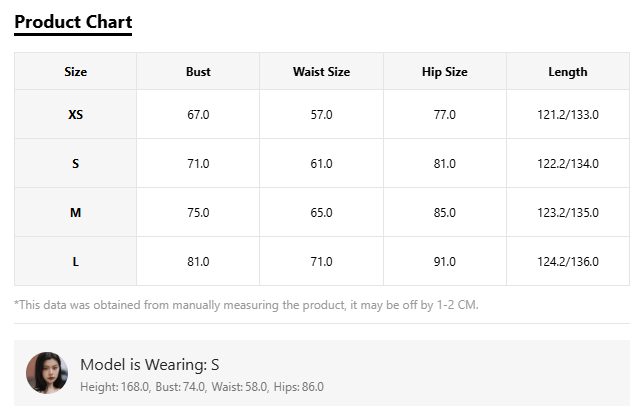Select the L hip value 91.0

point(445,262)
